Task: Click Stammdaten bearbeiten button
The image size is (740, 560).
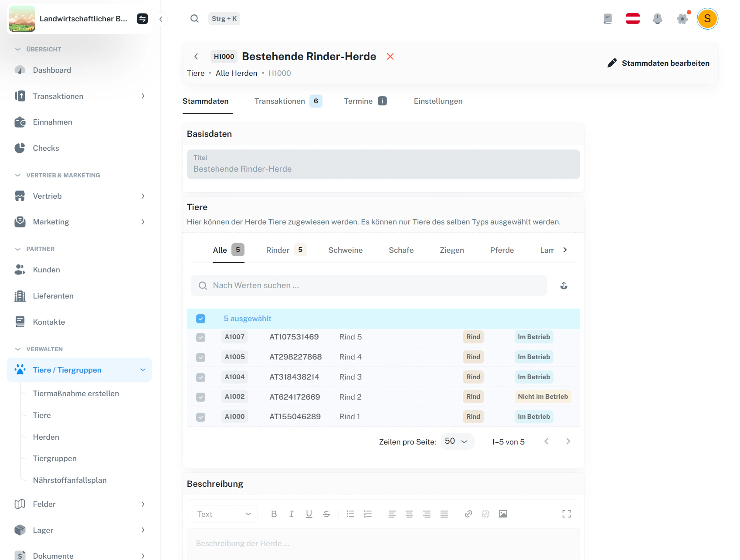Action: (x=658, y=63)
